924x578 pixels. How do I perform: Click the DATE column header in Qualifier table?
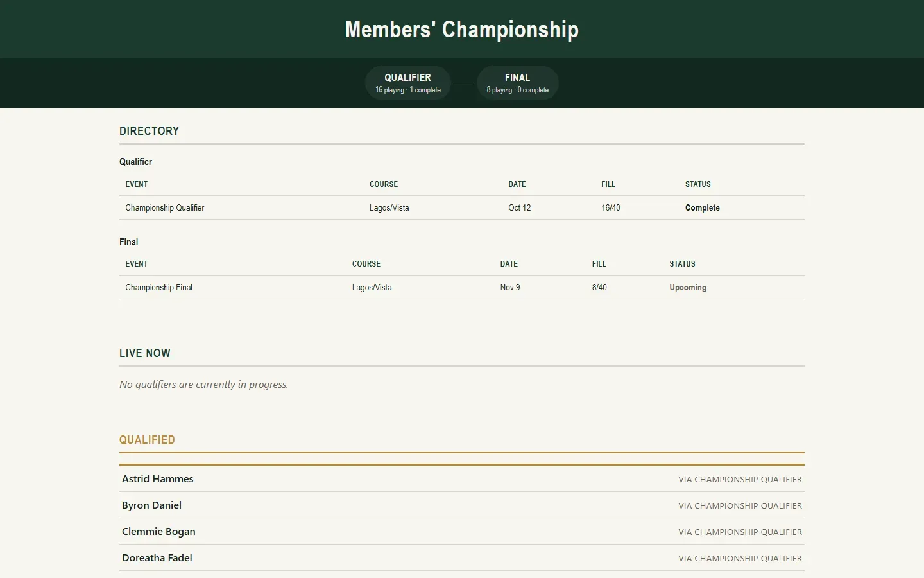517,184
